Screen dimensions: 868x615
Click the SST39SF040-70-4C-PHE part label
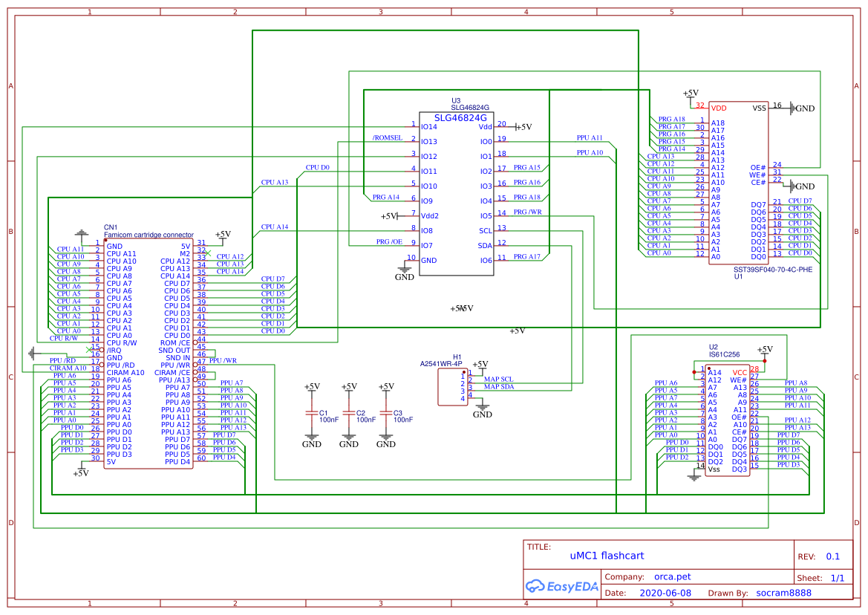point(772,269)
